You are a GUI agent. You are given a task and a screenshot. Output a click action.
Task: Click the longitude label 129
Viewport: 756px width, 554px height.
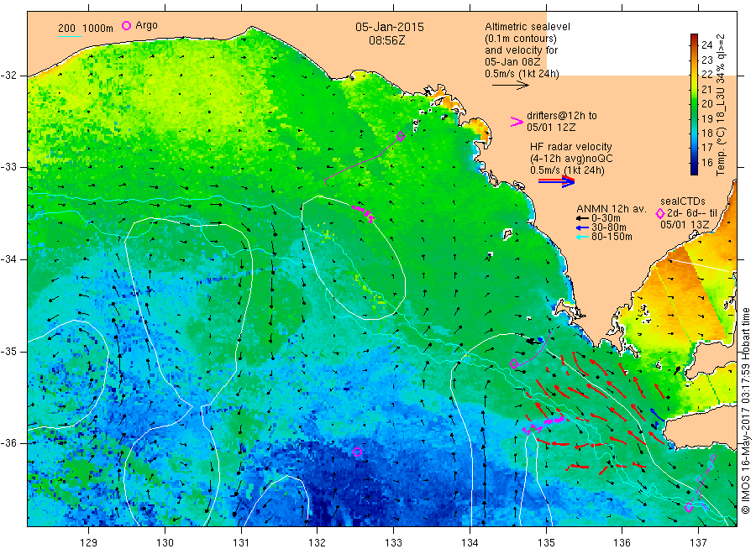point(89,543)
